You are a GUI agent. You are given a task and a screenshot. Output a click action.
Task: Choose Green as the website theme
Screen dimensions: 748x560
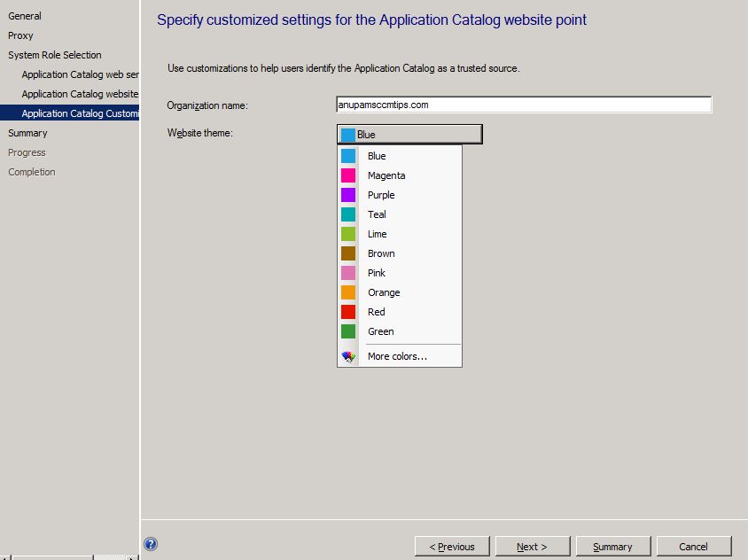[x=380, y=331]
